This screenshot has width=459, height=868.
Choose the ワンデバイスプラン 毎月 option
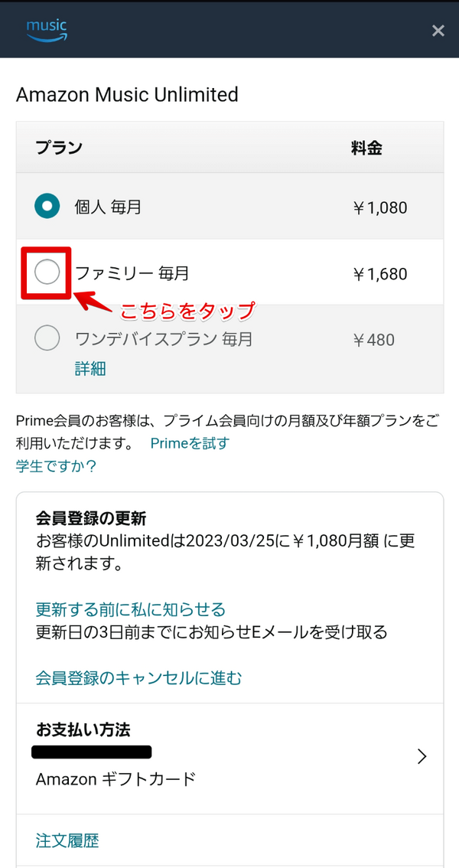[47, 338]
